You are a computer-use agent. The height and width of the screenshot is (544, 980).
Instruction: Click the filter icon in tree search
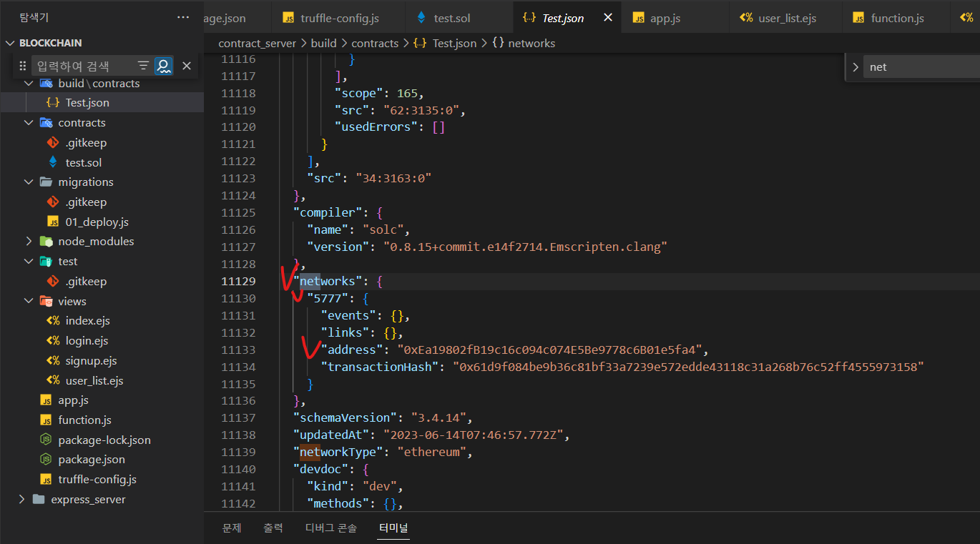pyautogui.click(x=143, y=66)
